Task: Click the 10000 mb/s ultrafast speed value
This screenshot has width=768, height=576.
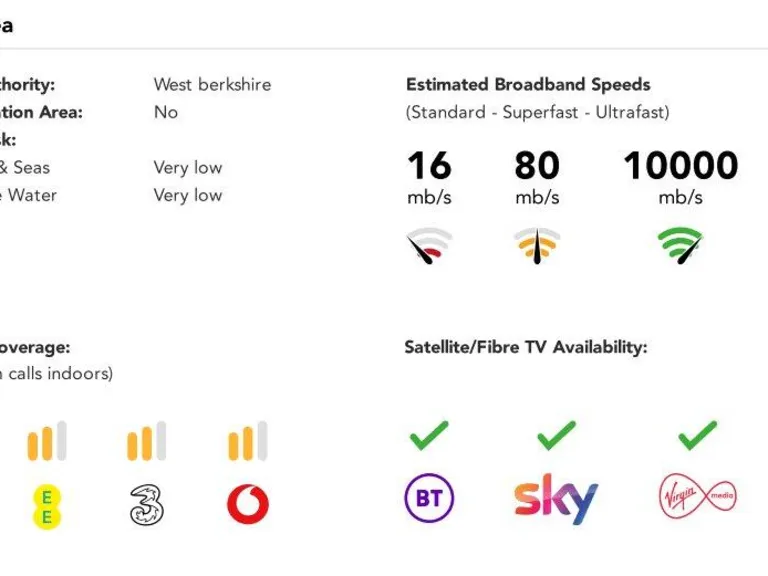Action: pyautogui.click(x=680, y=166)
